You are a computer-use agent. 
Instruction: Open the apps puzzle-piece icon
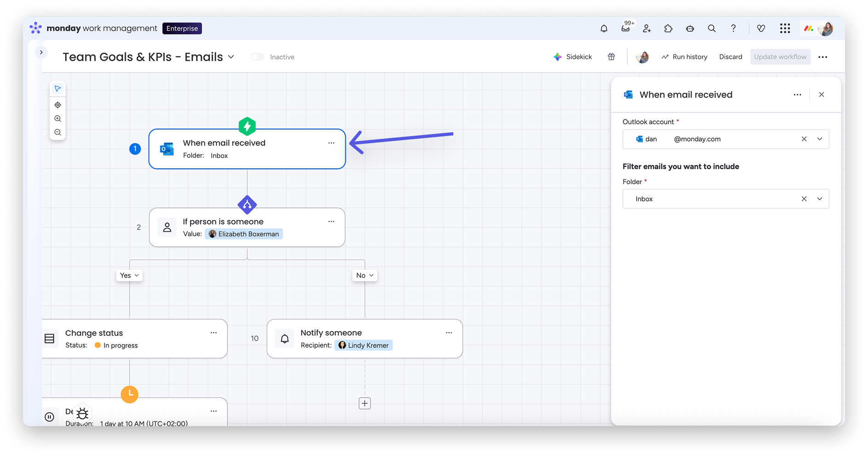(668, 28)
